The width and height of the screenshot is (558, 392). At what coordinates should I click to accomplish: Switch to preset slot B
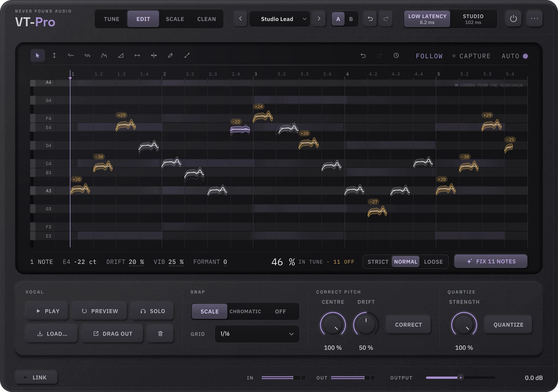click(351, 19)
